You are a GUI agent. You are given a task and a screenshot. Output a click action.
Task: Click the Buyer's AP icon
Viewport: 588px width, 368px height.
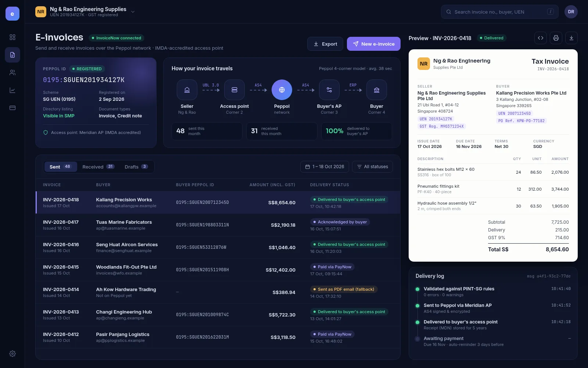point(329,90)
